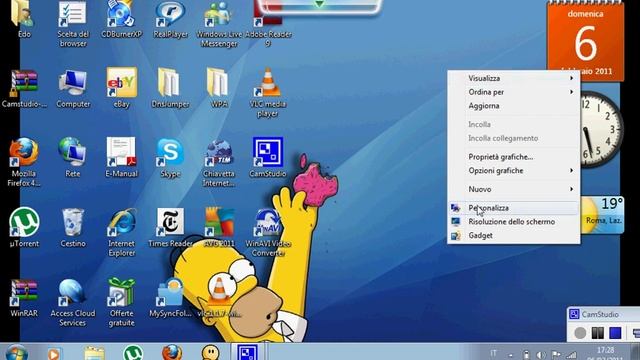Click the smiley face taskbar icon

(210, 353)
